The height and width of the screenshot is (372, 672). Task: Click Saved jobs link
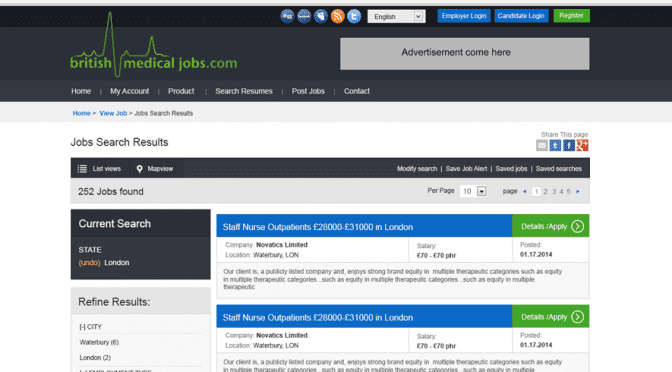click(x=511, y=169)
